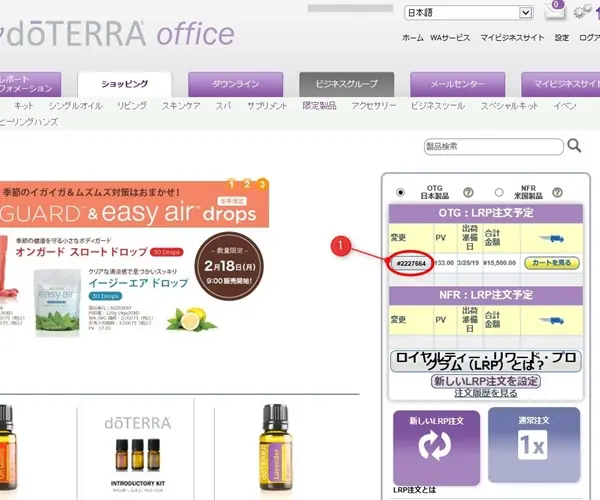Click 注文履歴を見る link
The image size is (600, 500).
486,393
